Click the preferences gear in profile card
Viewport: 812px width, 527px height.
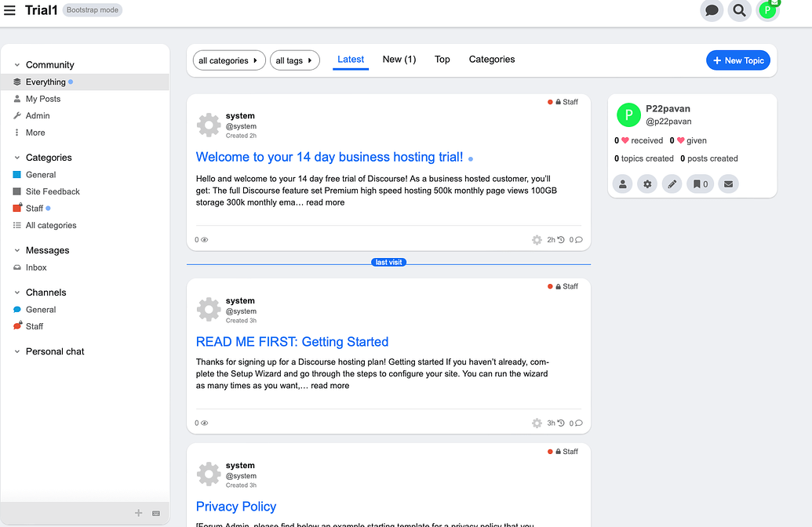click(647, 184)
